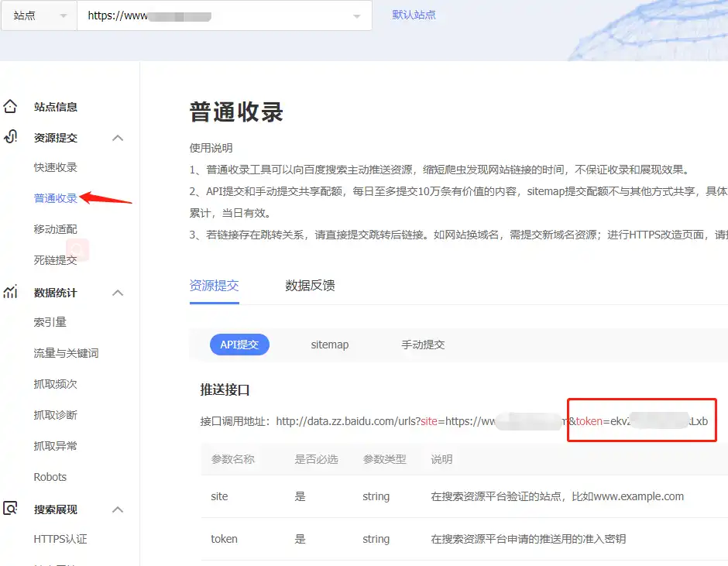Image resolution: width=728 pixels, height=566 pixels.
Task: Switch to the 数据反馈 tab
Action: click(x=310, y=285)
